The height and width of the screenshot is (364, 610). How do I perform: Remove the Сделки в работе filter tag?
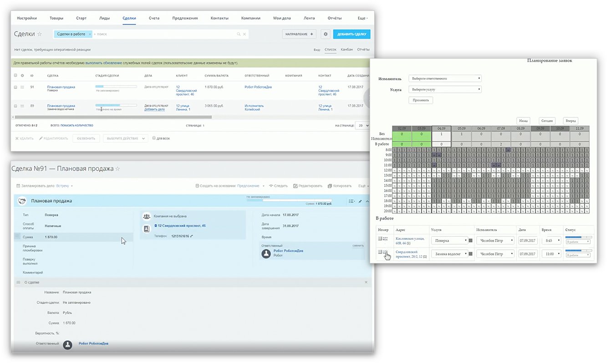tap(90, 34)
